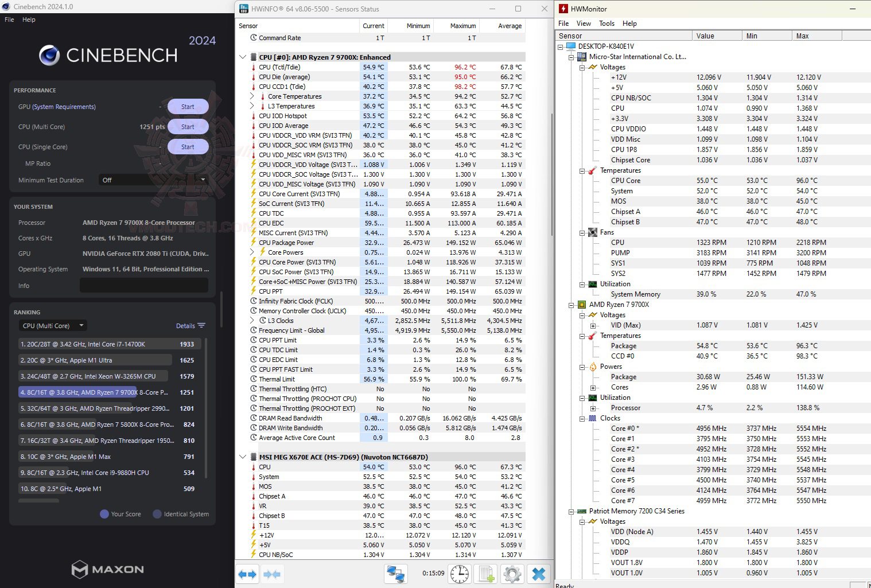
Task: Click the blue X close-sensors icon in HWiNFO toolbar
Action: tap(539, 574)
